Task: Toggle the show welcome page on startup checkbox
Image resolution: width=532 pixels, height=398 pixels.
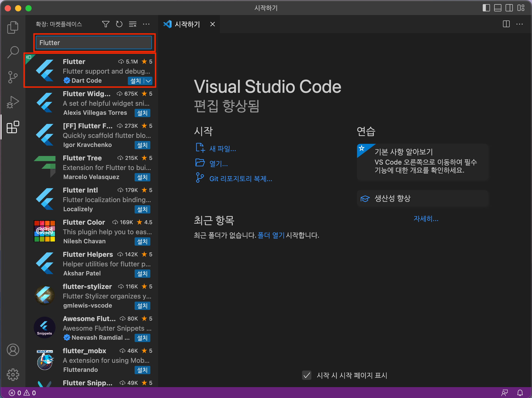Action: point(307,375)
